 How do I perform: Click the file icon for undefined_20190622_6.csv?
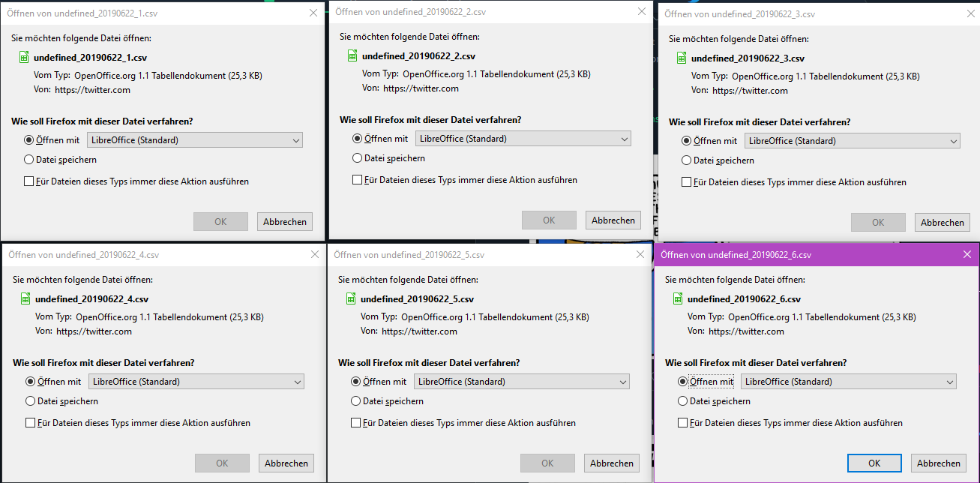(x=678, y=298)
